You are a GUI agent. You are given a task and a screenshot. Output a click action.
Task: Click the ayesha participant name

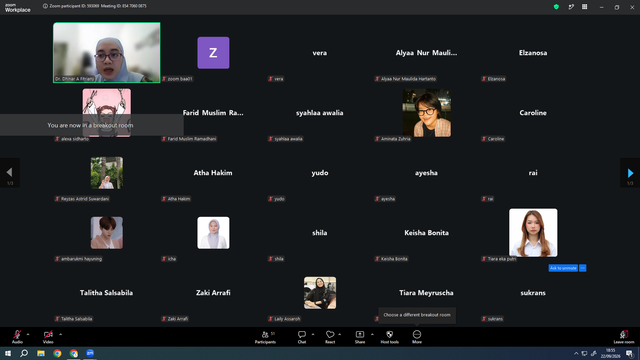click(x=426, y=173)
